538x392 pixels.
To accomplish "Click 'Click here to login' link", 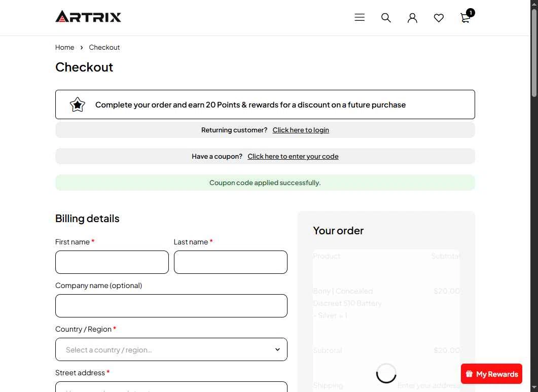I will tap(301, 130).
